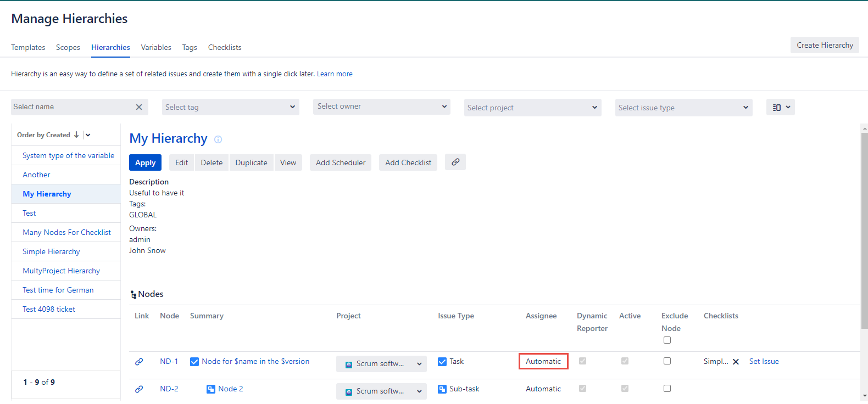The height and width of the screenshot is (404, 868).
Task: Click the link icon for node ND-2
Action: click(139, 389)
